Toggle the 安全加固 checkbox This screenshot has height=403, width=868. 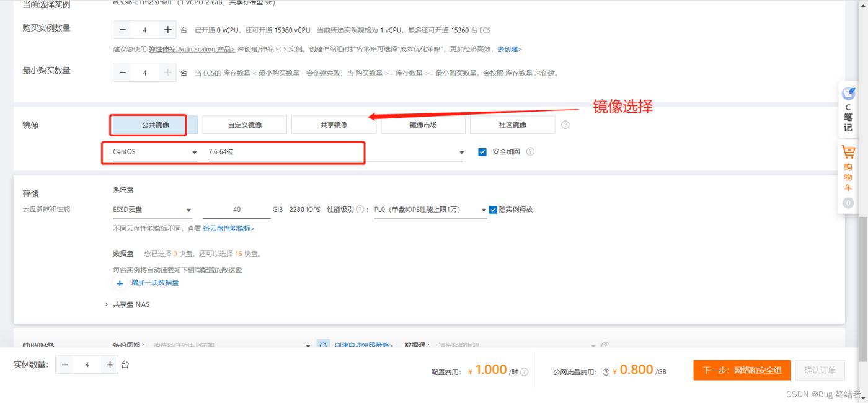click(x=482, y=152)
